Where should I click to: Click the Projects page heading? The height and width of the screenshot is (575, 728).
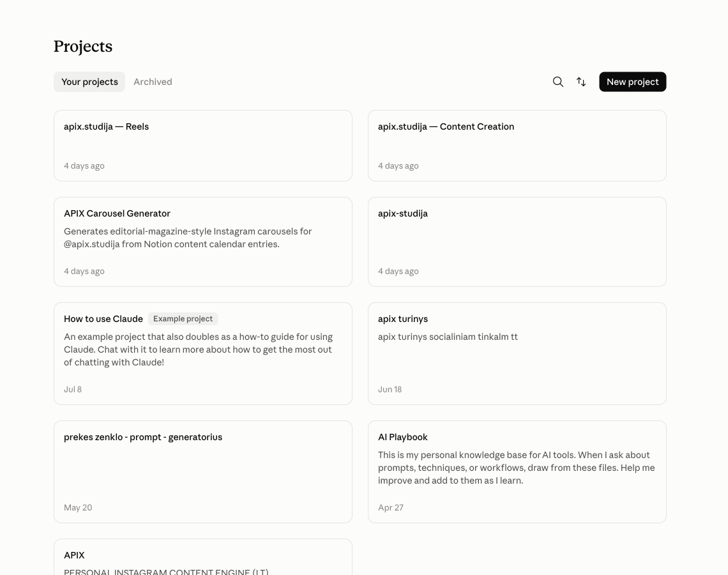click(83, 47)
